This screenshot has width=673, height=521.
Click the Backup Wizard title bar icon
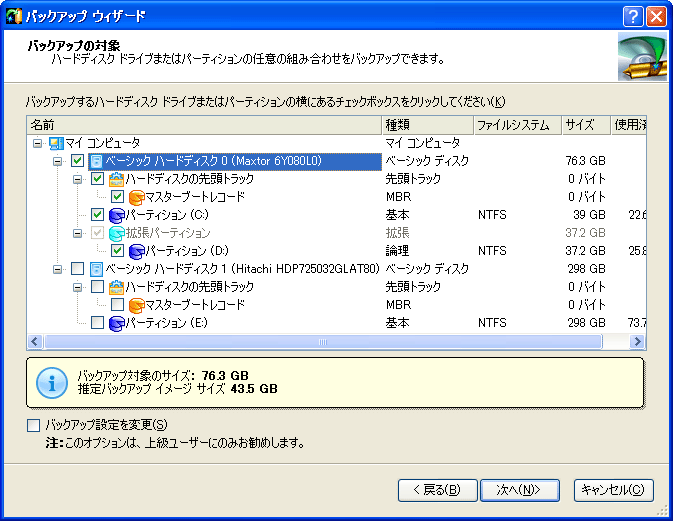(14, 16)
